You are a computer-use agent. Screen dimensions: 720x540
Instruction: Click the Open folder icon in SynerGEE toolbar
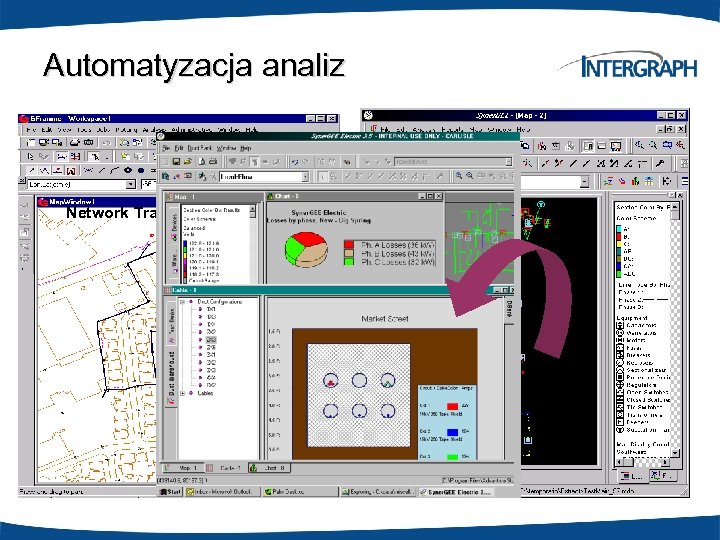tap(187, 162)
